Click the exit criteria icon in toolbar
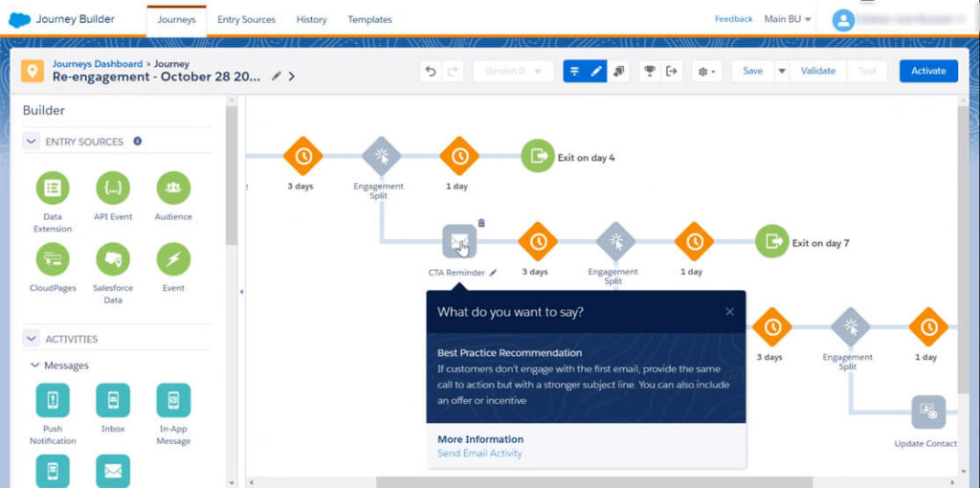The width and height of the screenshot is (980, 488). pos(671,71)
